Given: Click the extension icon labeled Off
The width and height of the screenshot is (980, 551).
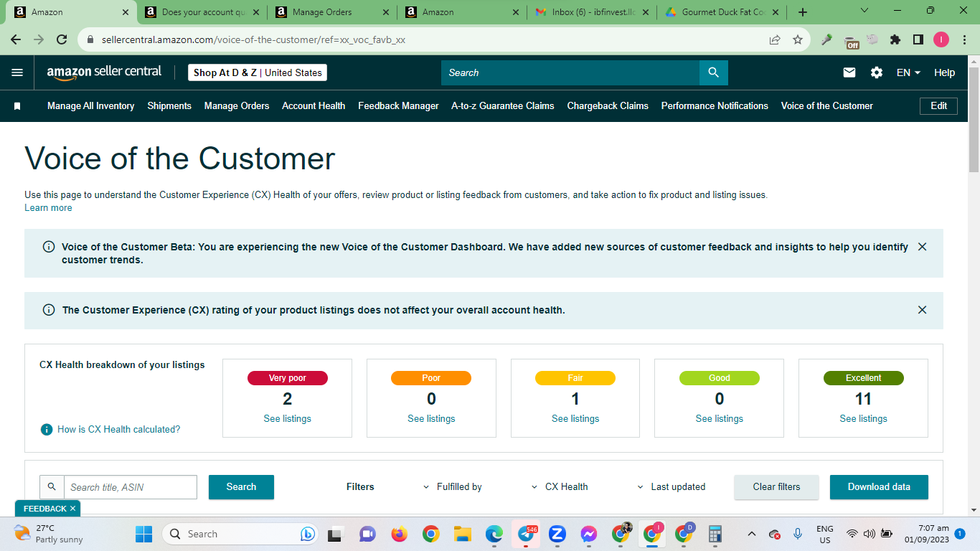Looking at the screenshot, I should pyautogui.click(x=852, y=42).
